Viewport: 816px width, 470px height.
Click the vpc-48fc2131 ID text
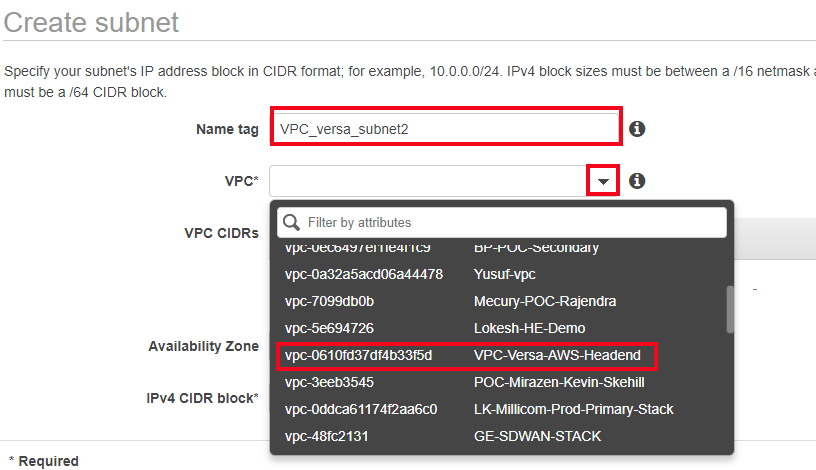(326, 437)
